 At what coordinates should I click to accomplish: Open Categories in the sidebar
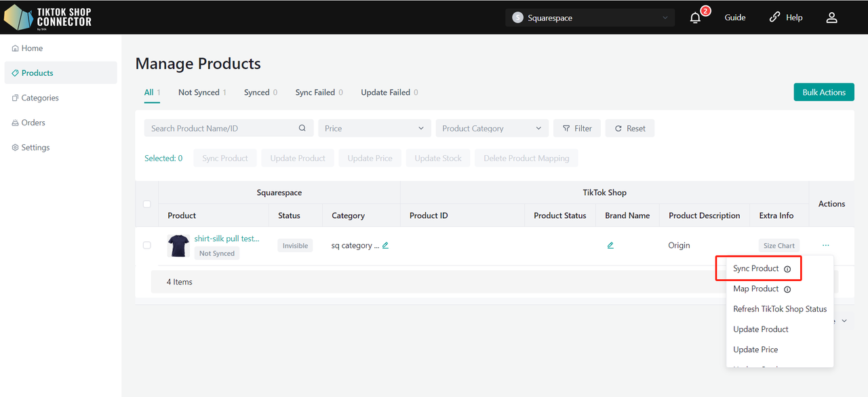point(60,98)
